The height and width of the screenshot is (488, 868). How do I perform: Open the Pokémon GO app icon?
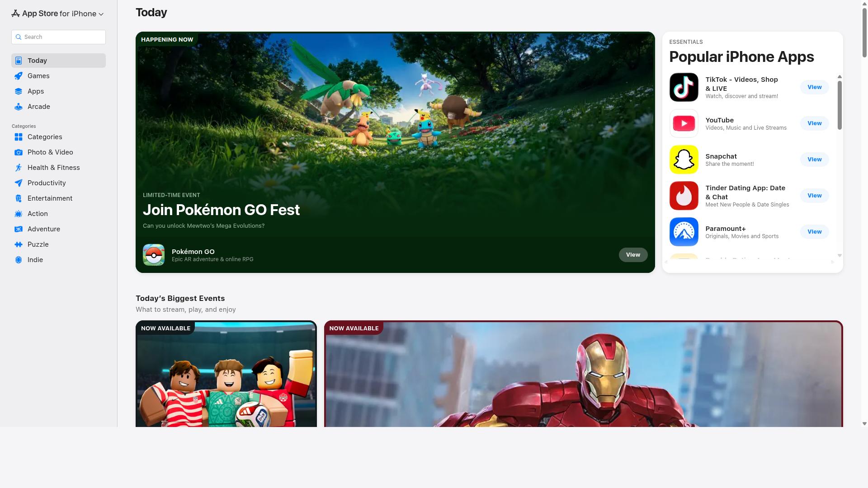154,255
